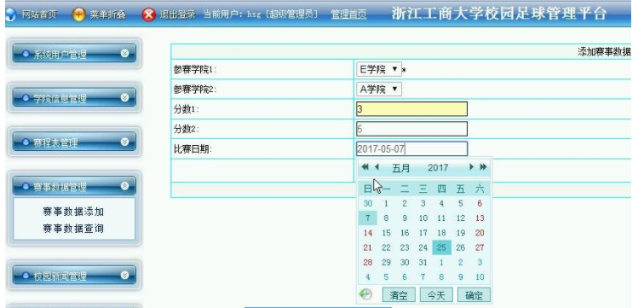Collapse the 赛事数据管理 menu chevron
644x308 pixels.
(125, 186)
